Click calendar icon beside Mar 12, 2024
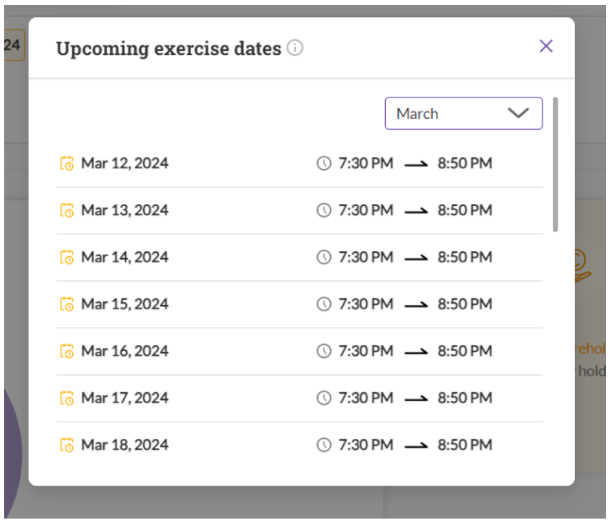Viewport: 612px width, 523px height. tap(67, 164)
